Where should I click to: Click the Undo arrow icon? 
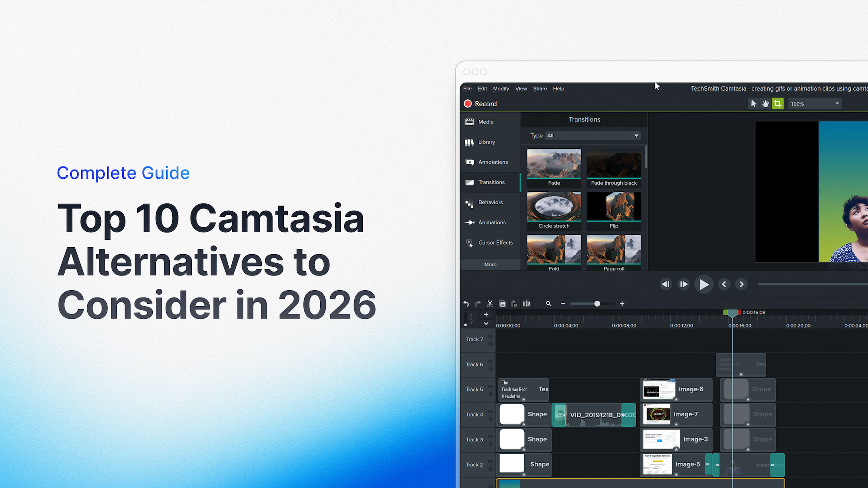coord(466,304)
